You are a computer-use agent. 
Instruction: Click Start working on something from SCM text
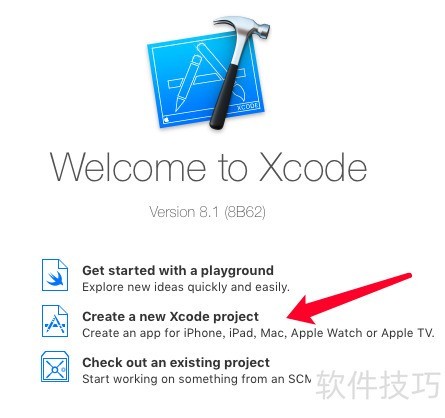197,379
